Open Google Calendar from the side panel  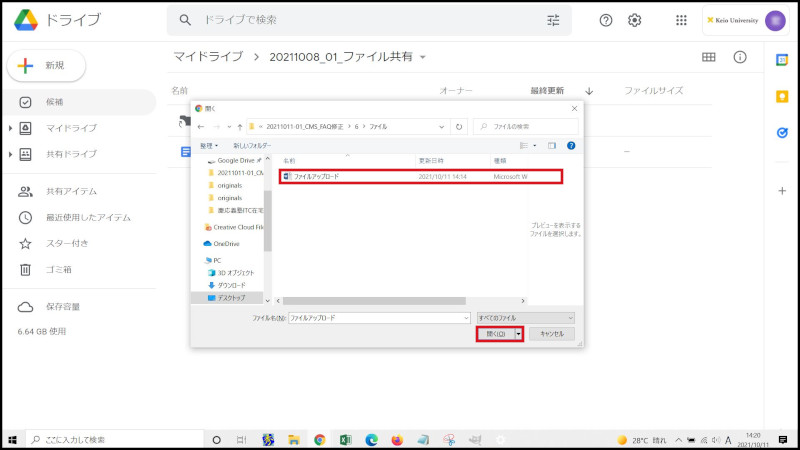pyautogui.click(x=782, y=60)
